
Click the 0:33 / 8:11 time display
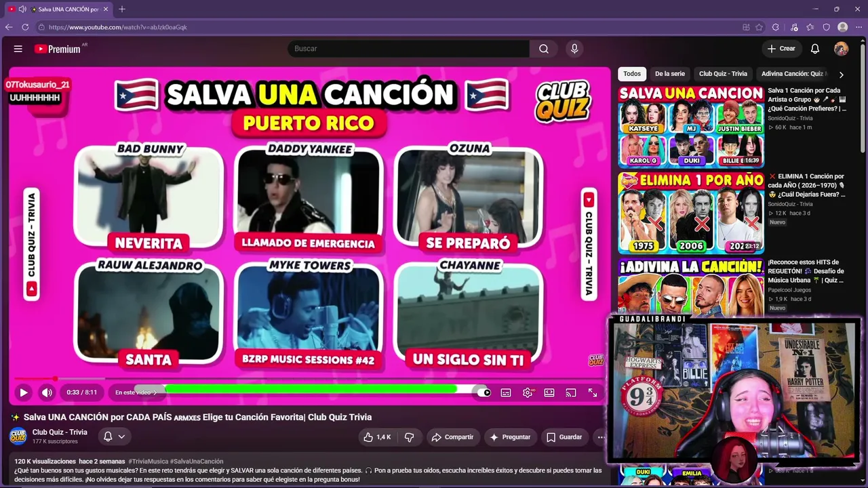82,392
